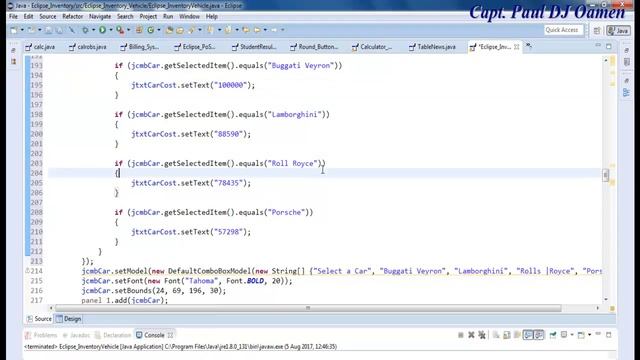Switch to the StudentResul... editor tab
The image size is (640, 360).
tap(254, 47)
